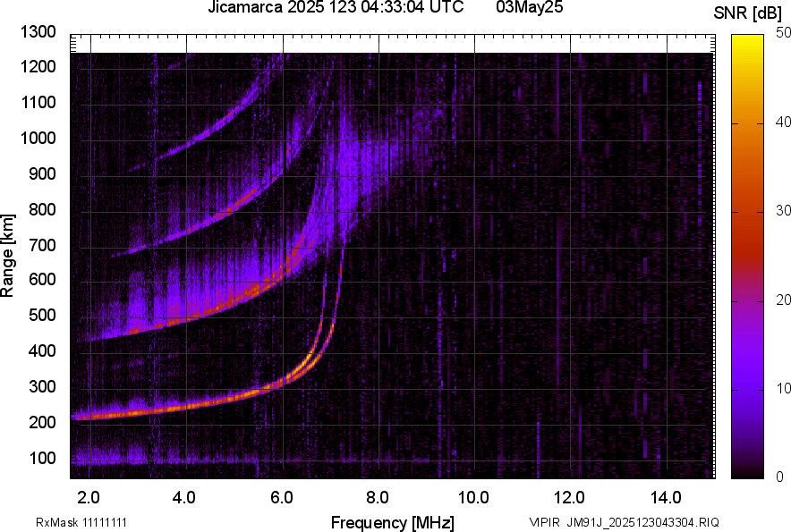Image resolution: width=791 pixels, height=532 pixels.
Task: Click the Frequency [MHz] axis label
Action: 393,522
